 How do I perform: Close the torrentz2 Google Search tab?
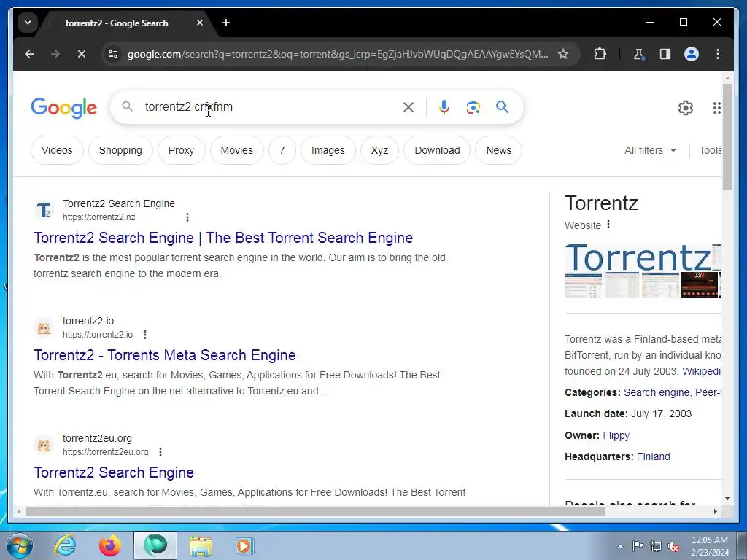point(200,23)
